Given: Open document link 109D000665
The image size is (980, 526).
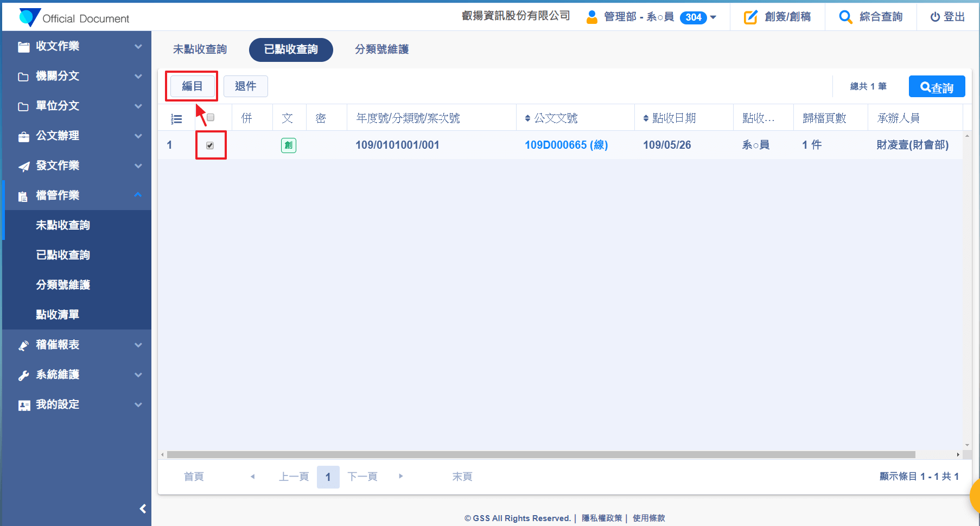Looking at the screenshot, I should [565, 145].
